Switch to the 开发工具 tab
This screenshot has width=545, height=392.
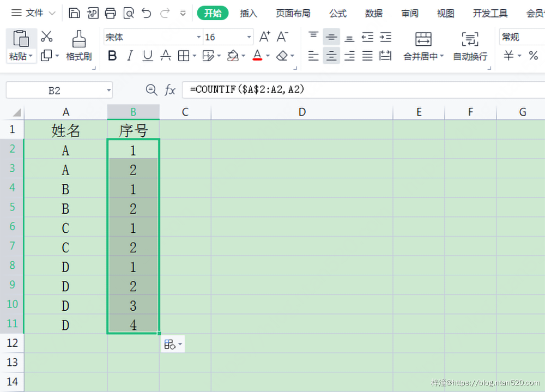[x=490, y=13]
